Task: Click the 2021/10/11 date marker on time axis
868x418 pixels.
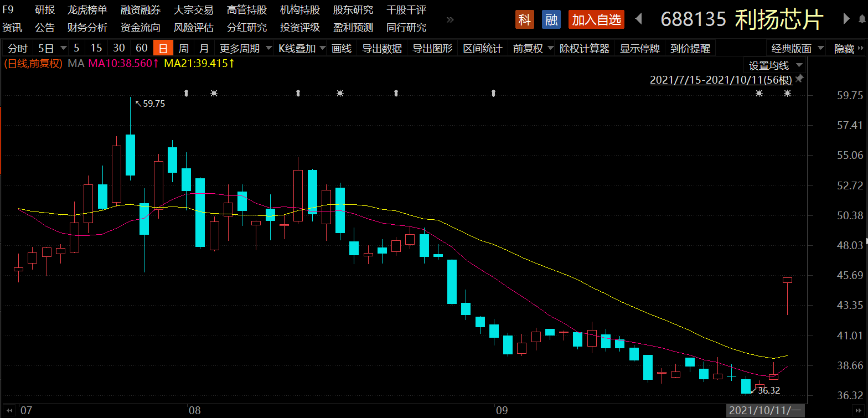Action: (x=765, y=411)
